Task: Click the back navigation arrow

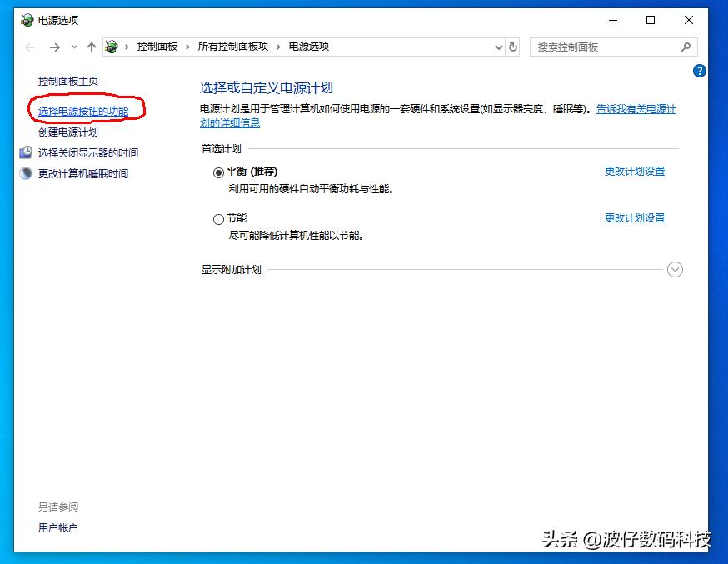Action: tap(29, 47)
